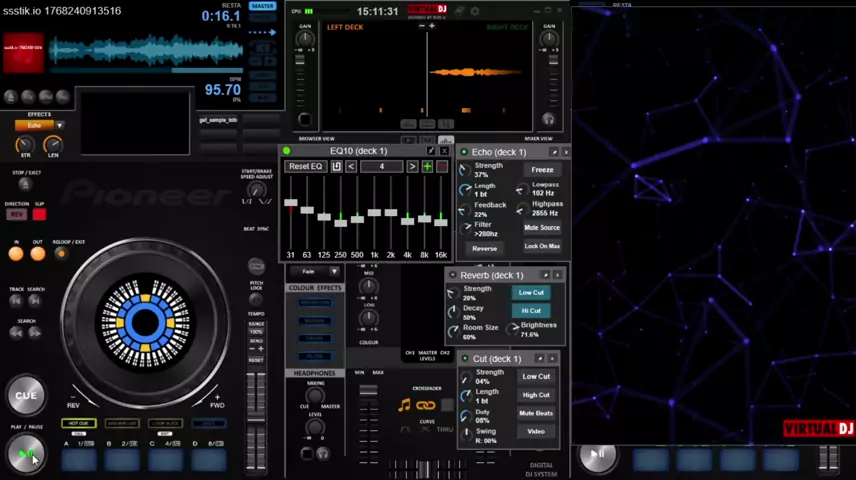Click Freeze in Echo panel
The image size is (856, 480).
pos(542,170)
